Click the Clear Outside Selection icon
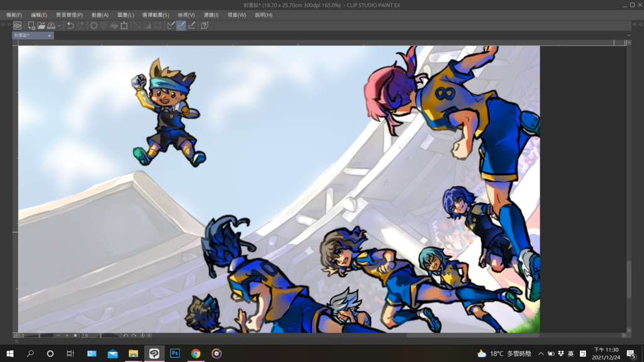Image resolution: width=644 pixels, height=362 pixels. point(104,25)
